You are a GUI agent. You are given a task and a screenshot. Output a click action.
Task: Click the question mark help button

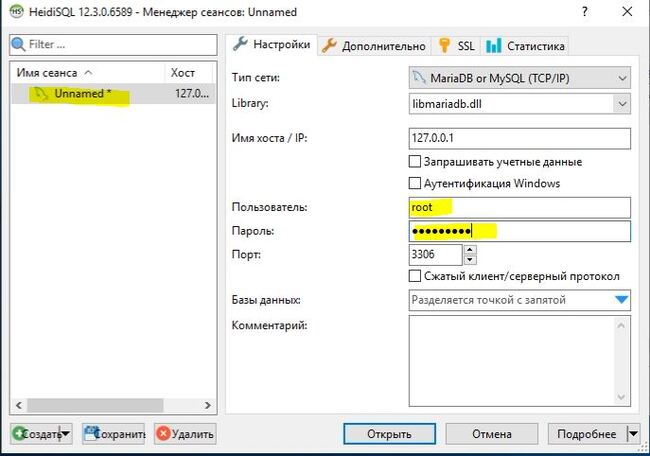585,12
